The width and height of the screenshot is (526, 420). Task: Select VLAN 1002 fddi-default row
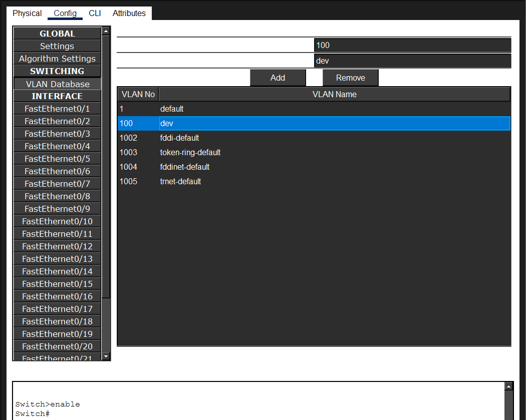[x=314, y=138]
